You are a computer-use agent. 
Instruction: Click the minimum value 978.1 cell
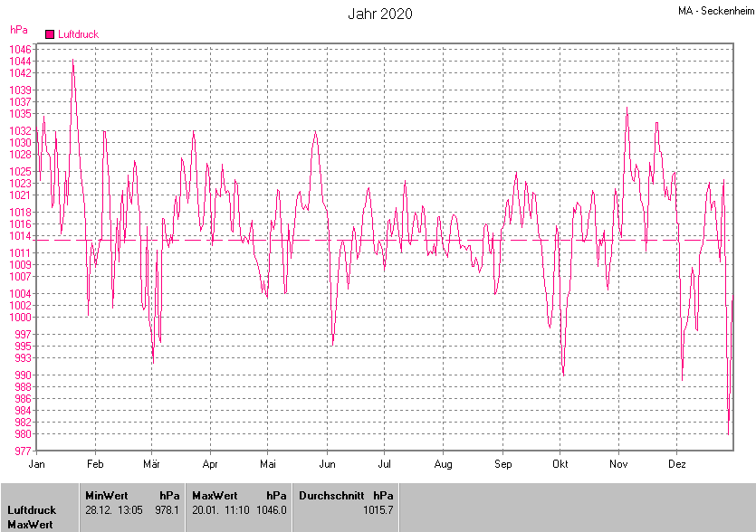tap(167, 510)
